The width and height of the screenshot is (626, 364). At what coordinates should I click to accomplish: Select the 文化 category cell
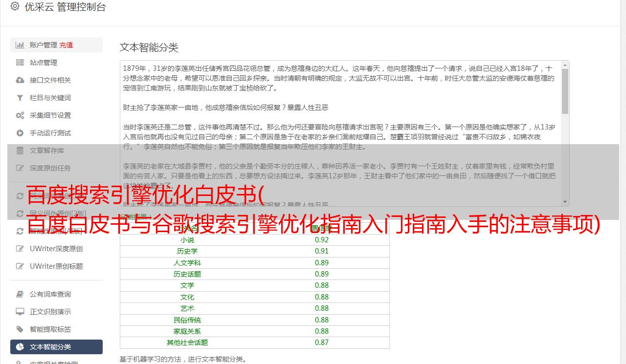tap(187, 297)
